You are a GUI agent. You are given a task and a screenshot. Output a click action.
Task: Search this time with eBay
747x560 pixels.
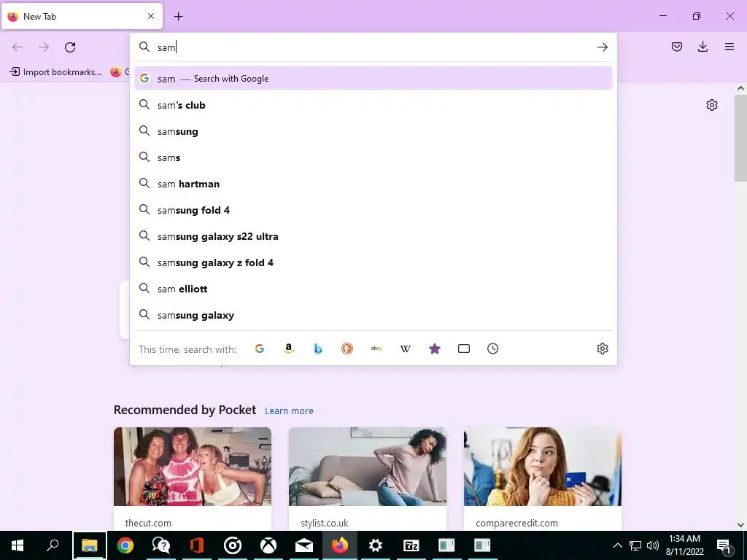tap(376, 349)
